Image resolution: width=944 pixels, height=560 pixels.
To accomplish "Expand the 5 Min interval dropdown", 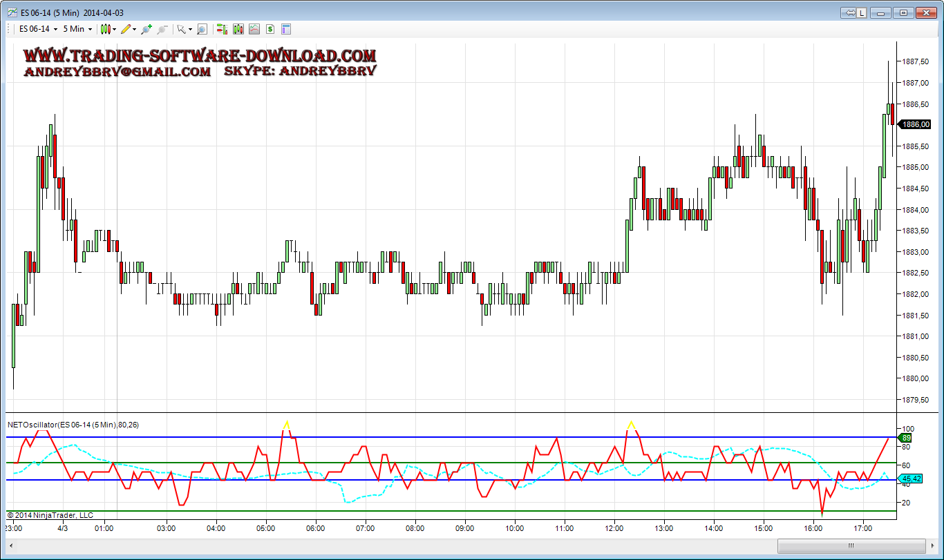I will [77, 29].
